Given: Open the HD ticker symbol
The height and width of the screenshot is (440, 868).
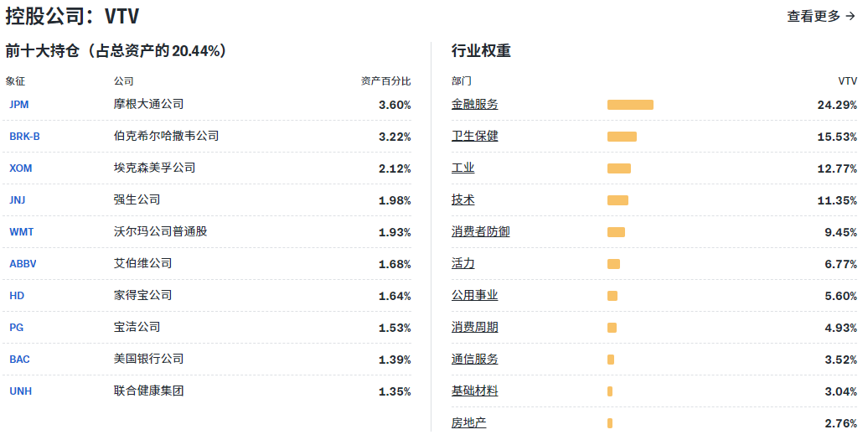Looking at the screenshot, I should click(17, 296).
